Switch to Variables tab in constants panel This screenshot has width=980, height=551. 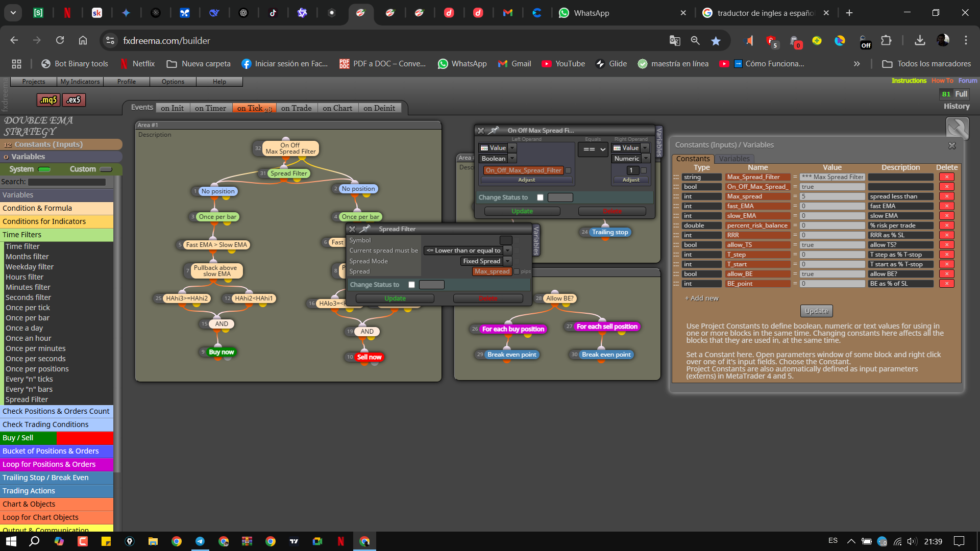[x=734, y=159]
